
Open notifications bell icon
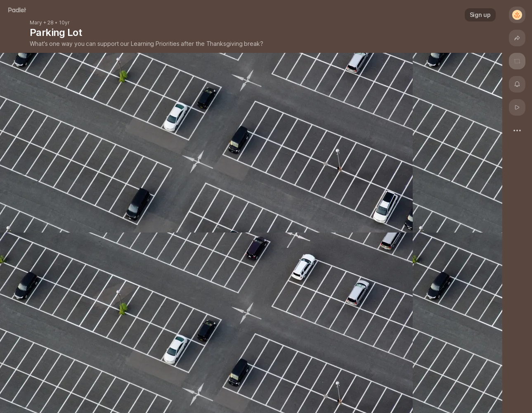[517, 84]
